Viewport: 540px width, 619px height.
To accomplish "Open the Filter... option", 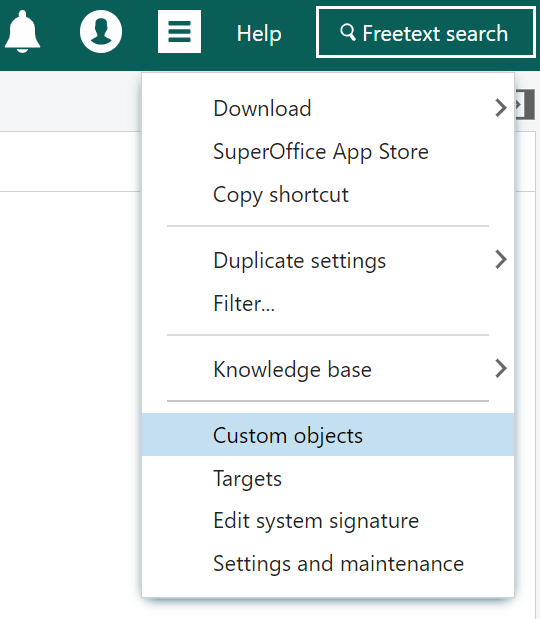I will point(328,304).
